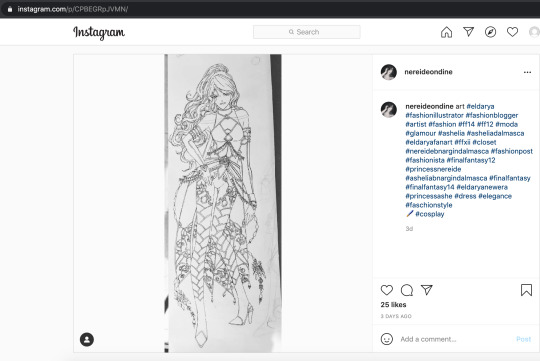The width and height of the screenshot is (540, 361).
Task: Save post with bookmark icon
Action: (526, 290)
